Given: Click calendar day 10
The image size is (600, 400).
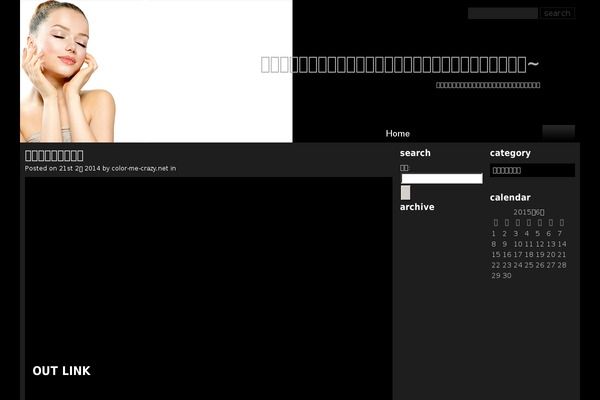Looking at the screenshot, I should point(518,244).
